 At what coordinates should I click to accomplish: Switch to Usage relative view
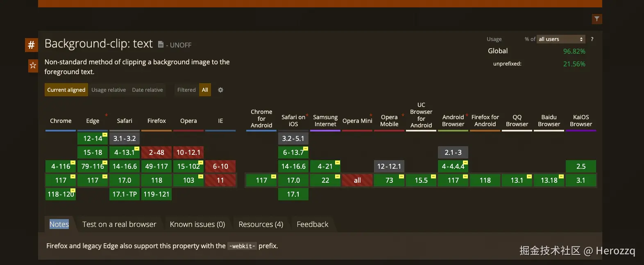click(109, 90)
